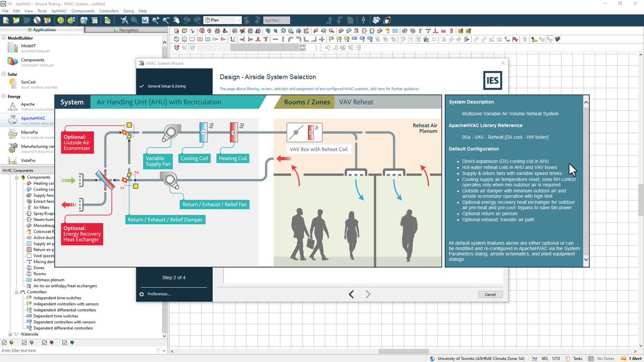644x362 pixels.
Task: Go to next wizard step arrow
Action: [x=368, y=294]
